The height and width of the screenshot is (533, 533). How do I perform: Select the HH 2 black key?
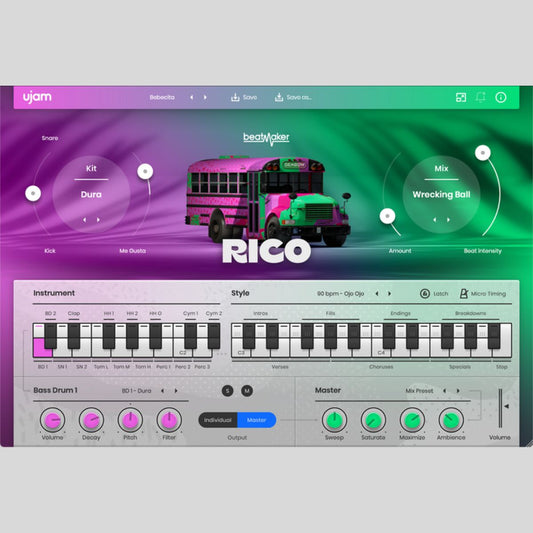coord(132,336)
